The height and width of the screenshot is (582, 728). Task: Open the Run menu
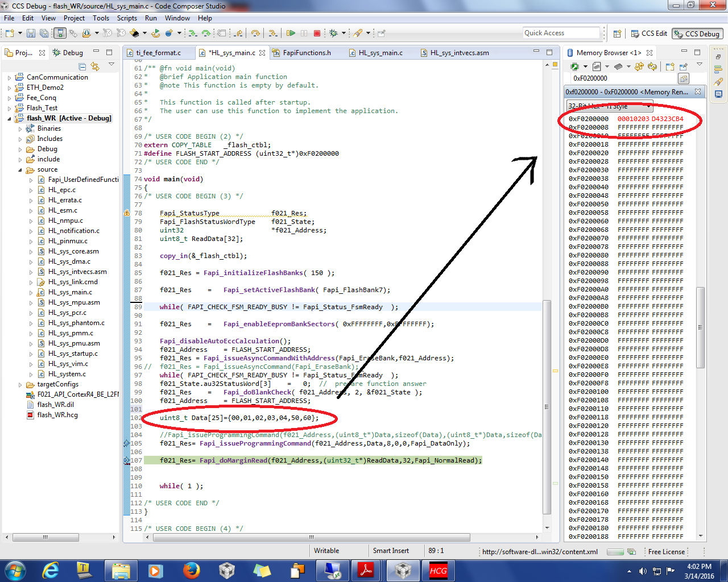[x=151, y=18]
